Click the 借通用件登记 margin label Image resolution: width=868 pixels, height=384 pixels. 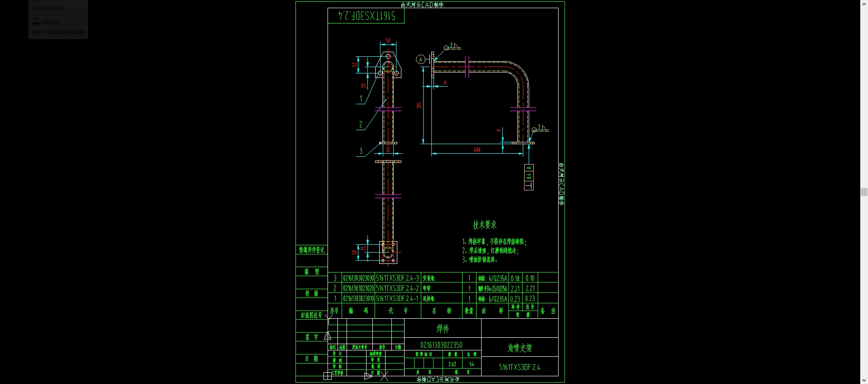311,250
